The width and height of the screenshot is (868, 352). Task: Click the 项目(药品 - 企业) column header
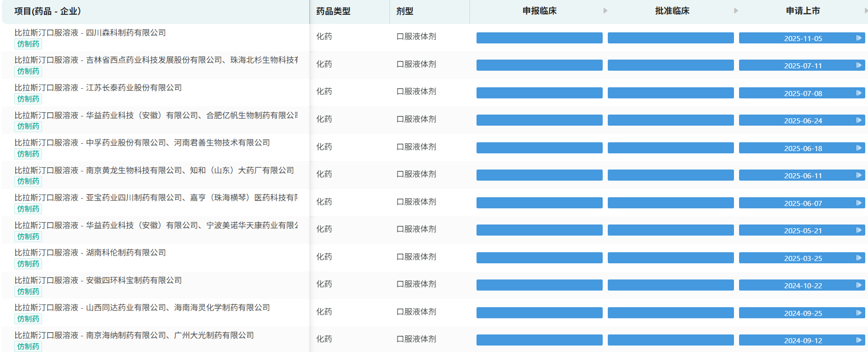(x=48, y=11)
